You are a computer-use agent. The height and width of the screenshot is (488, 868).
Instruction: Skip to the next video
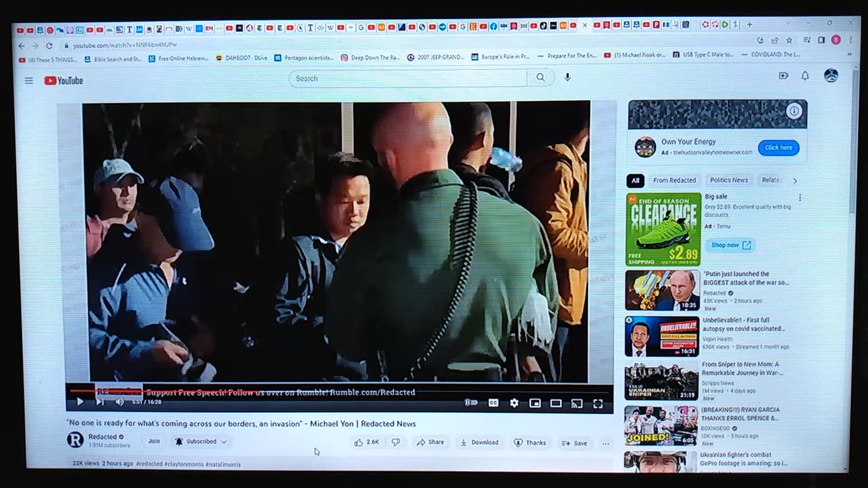point(100,402)
